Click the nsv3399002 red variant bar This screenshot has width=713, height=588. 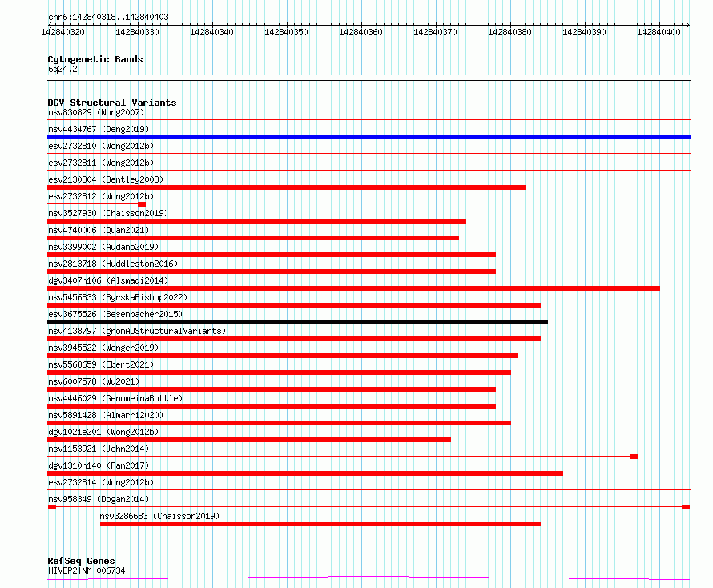point(272,255)
